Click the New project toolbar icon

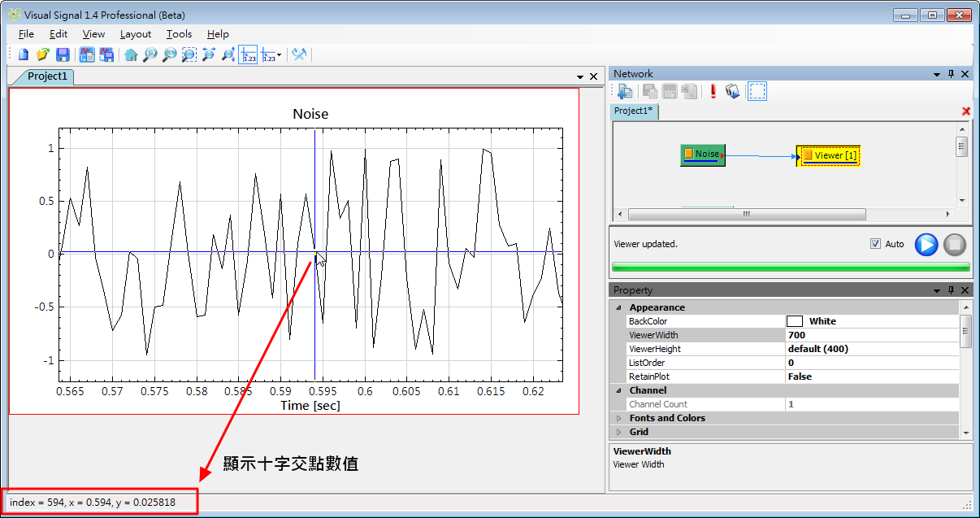tap(24, 54)
